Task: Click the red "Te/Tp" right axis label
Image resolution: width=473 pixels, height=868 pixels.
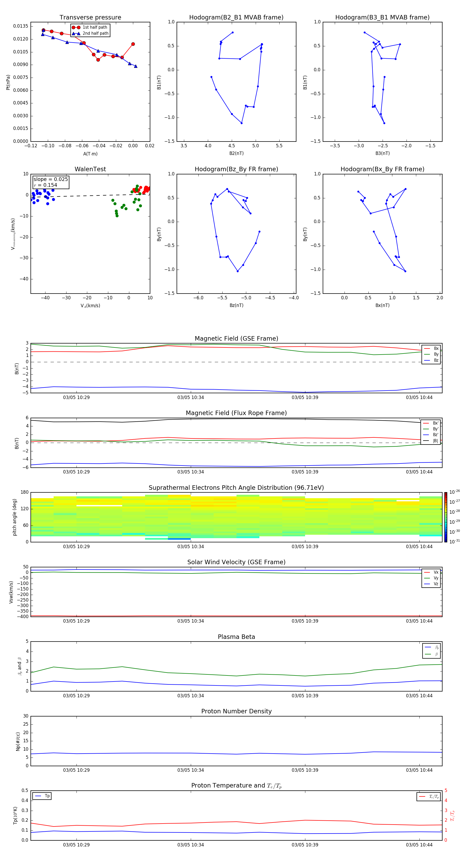Action: click(452, 815)
